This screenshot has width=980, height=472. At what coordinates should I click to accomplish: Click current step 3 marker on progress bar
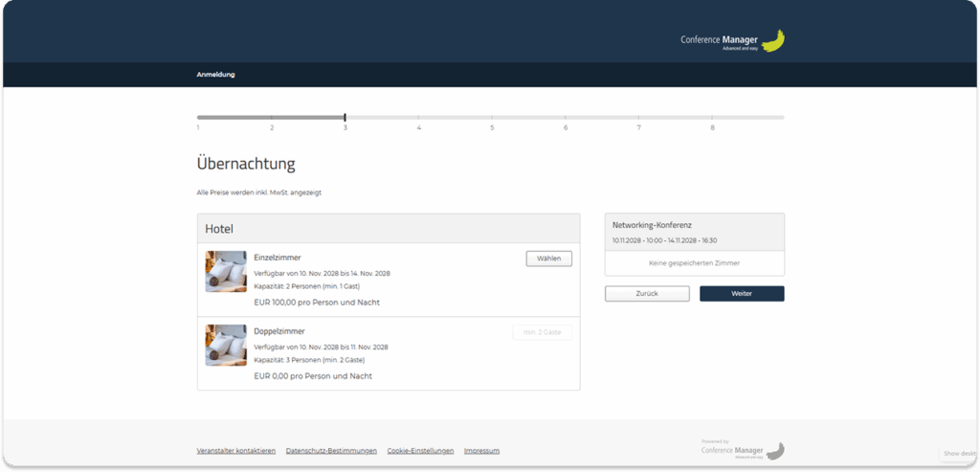click(345, 118)
